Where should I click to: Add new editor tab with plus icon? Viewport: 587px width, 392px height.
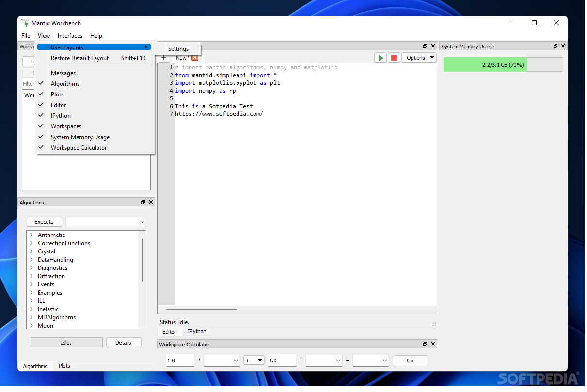[x=164, y=58]
